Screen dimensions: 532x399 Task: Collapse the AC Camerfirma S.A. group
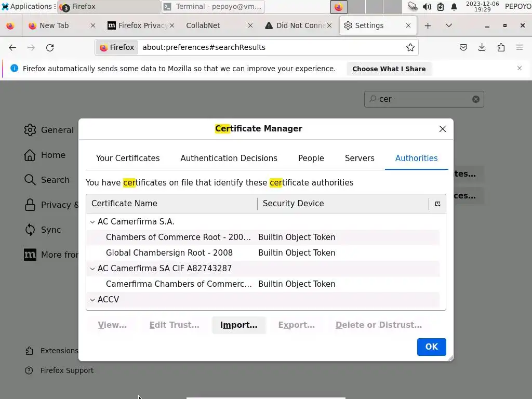[92, 222]
